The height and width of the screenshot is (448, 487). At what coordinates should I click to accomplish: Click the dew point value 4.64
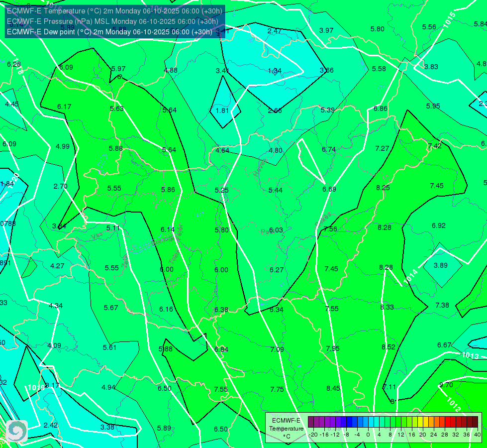coord(223,150)
